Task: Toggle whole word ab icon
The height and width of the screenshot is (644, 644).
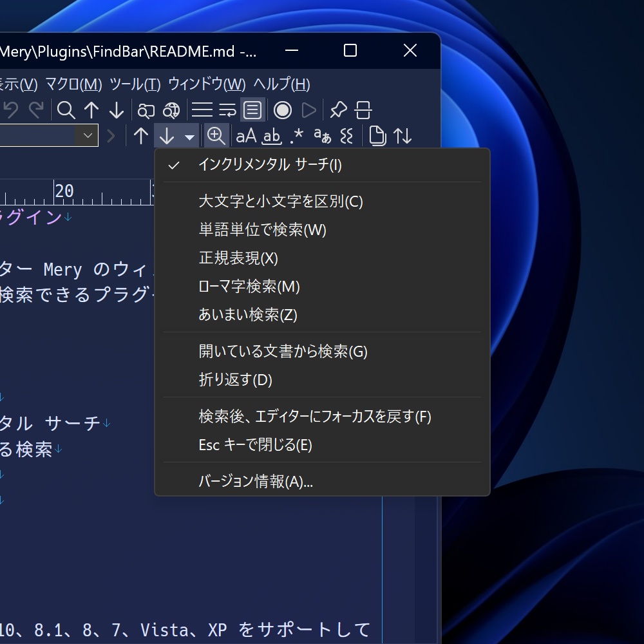Action: (x=272, y=135)
